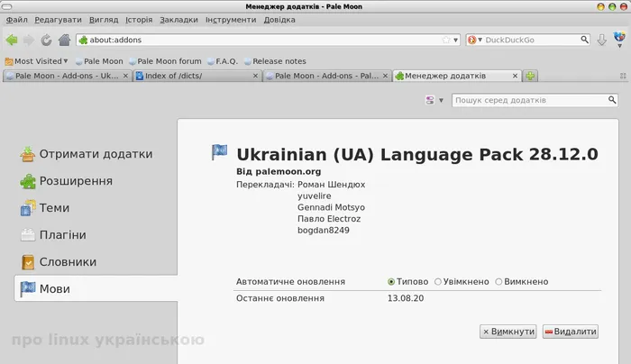Viewport: 631px width, 364px height.
Task: Close Pale Moon - Add-ons - Pal... tab
Action: pyautogui.click(x=385, y=76)
